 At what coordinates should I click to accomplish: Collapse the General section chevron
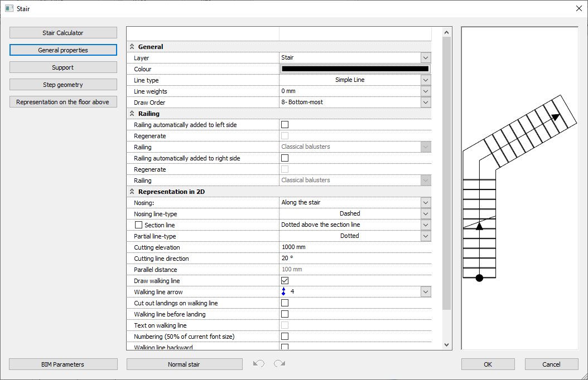[132, 47]
